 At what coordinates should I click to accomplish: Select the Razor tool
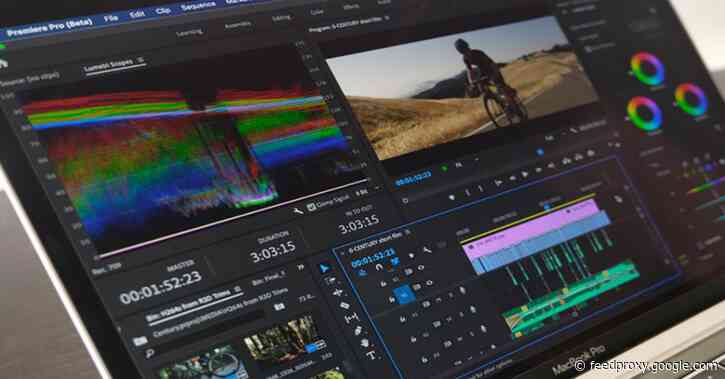(345, 306)
